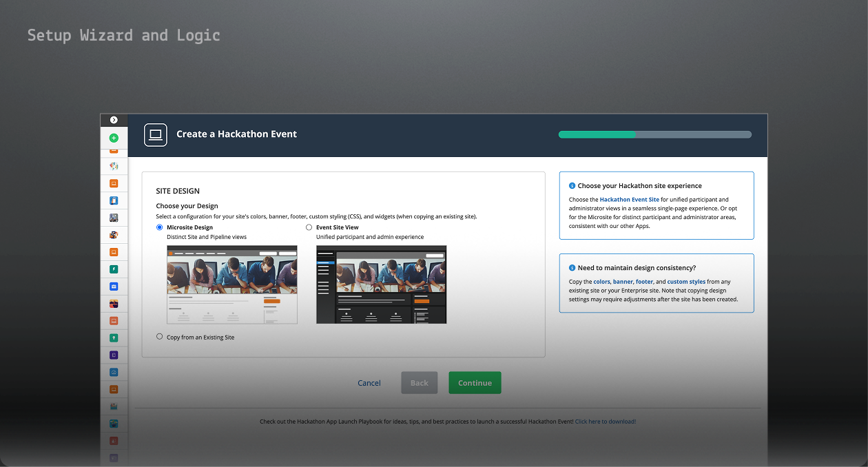The width and height of the screenshot is (868, 467).
Task: Choose Copy from an Existing Site option
Action: point(160,337)
